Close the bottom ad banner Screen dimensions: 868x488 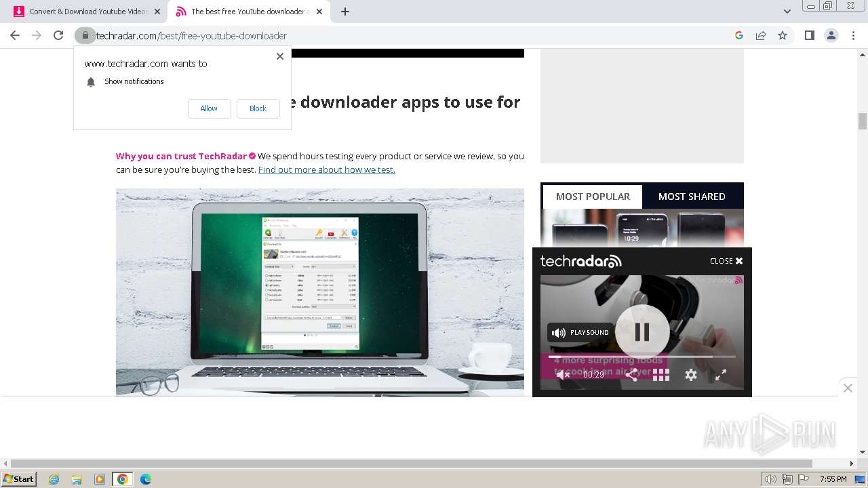coord(848,388)
